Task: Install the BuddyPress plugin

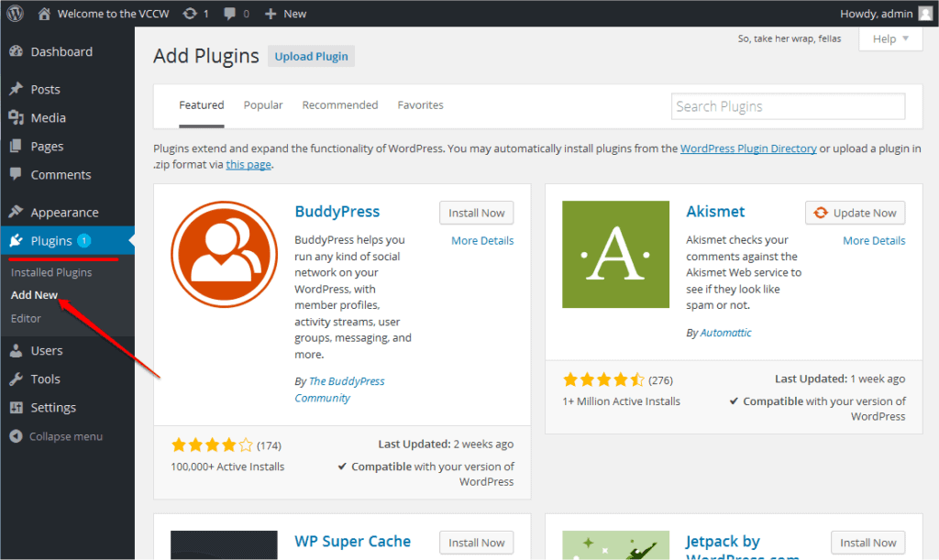Action: [x=476, y=212]
